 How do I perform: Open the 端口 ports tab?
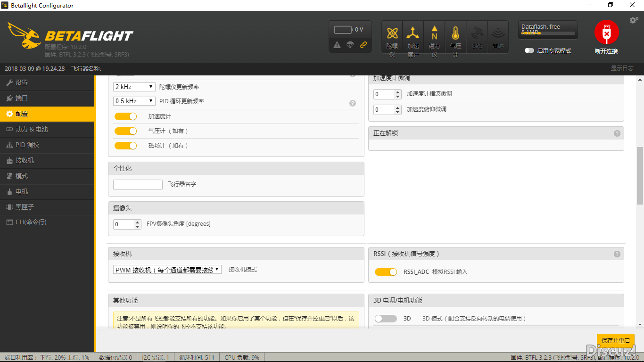[x=47, y=98]
